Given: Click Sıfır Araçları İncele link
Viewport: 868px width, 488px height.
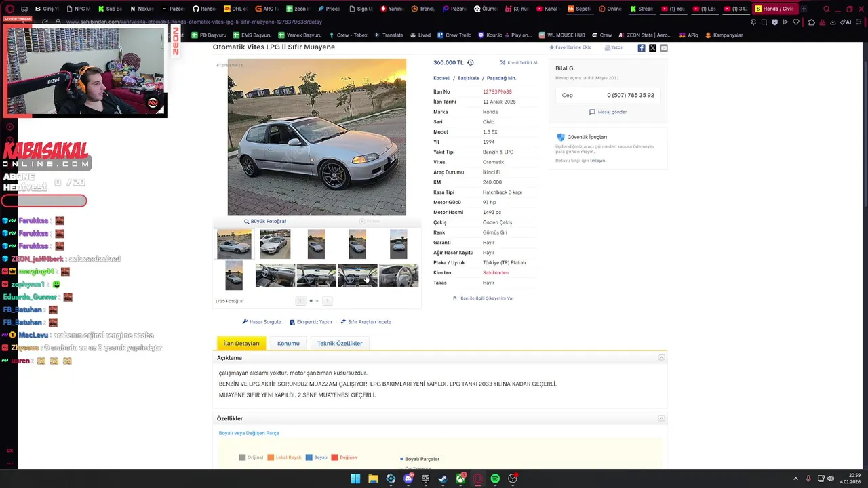Looking at the screenshot, I should pyautogui.click(x=366, y=322).
